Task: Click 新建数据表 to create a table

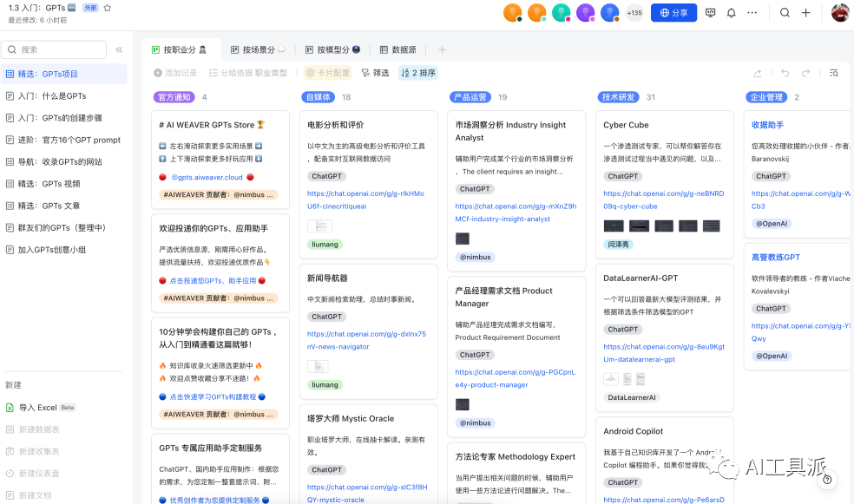Action: 33,429
